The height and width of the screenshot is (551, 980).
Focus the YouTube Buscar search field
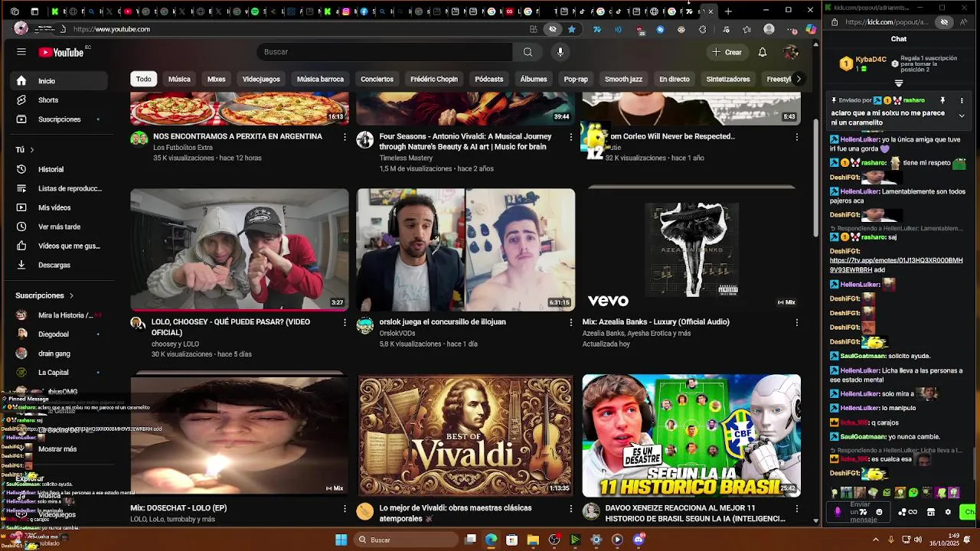tap(384, 52)
